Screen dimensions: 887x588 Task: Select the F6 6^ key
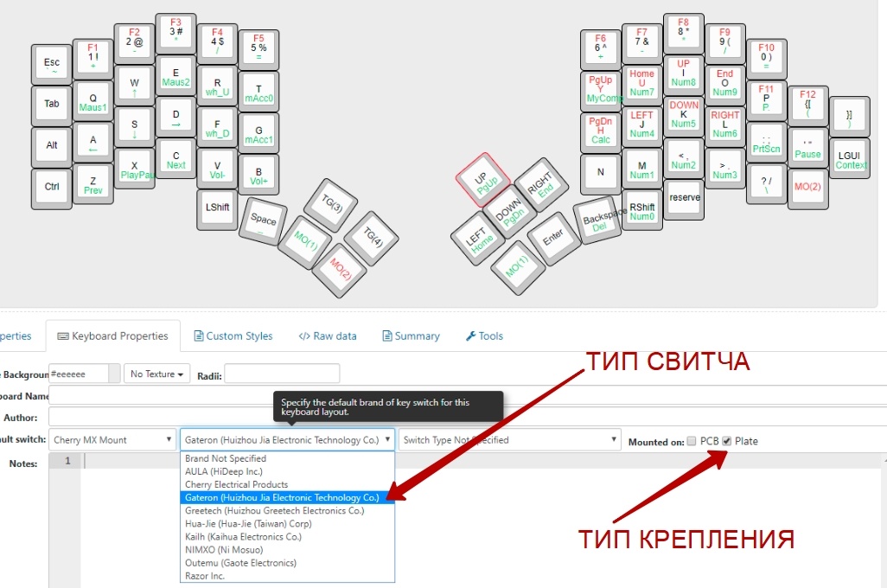coord(600,50)
